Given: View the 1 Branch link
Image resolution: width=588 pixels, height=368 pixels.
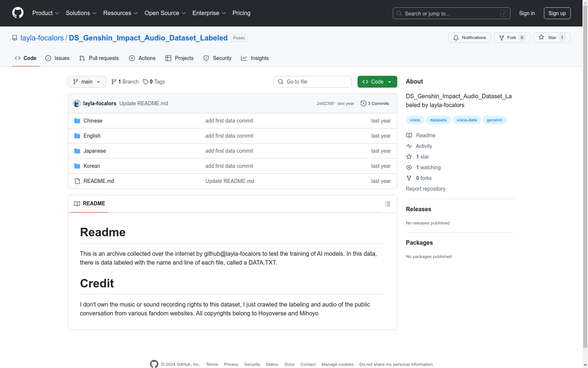Looking at the screenshot, I should point(125,82).
